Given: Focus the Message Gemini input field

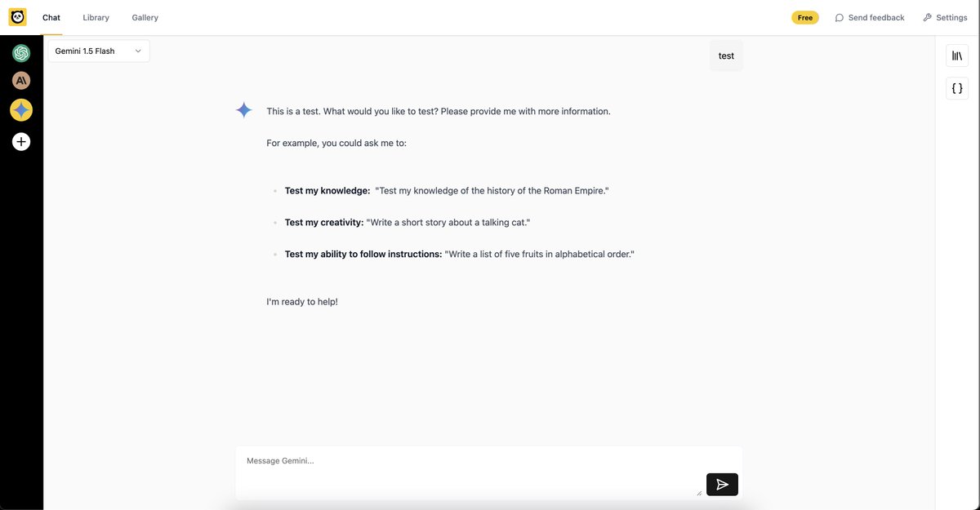Looking at the screenshot, I should click(489, 472).
